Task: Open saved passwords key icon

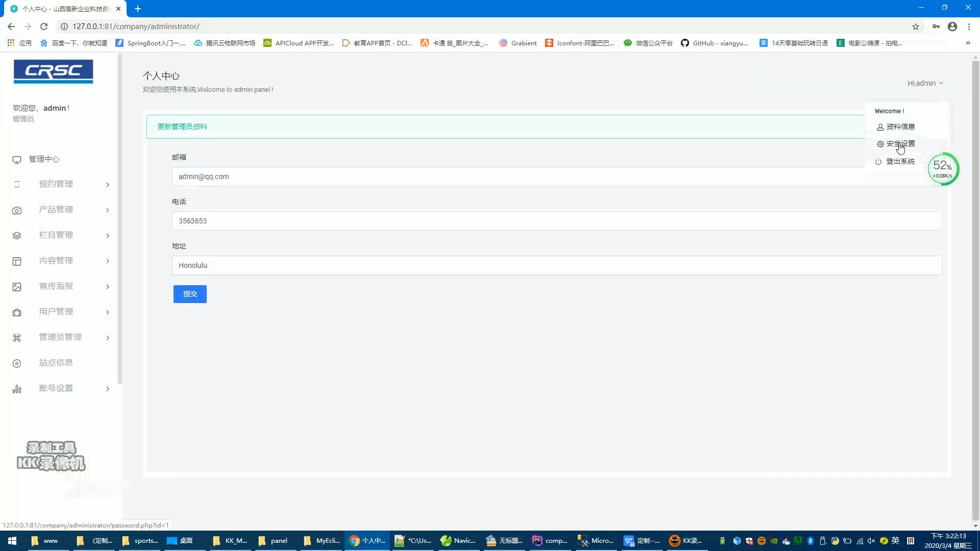Action: point(936,27)
